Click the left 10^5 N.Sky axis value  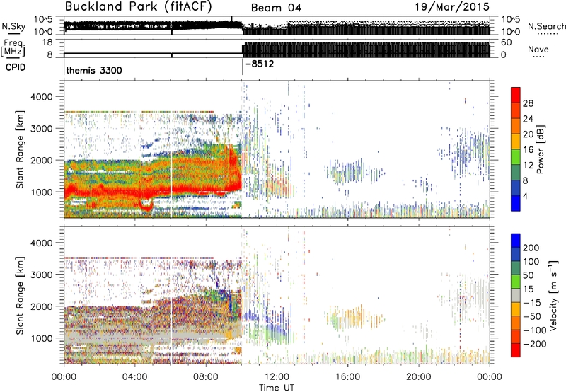pos(43,19)
